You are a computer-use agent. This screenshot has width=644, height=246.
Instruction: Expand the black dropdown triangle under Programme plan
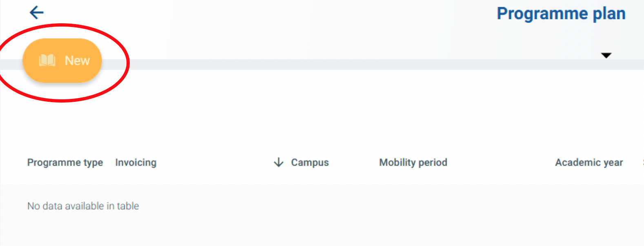[606, 56]
